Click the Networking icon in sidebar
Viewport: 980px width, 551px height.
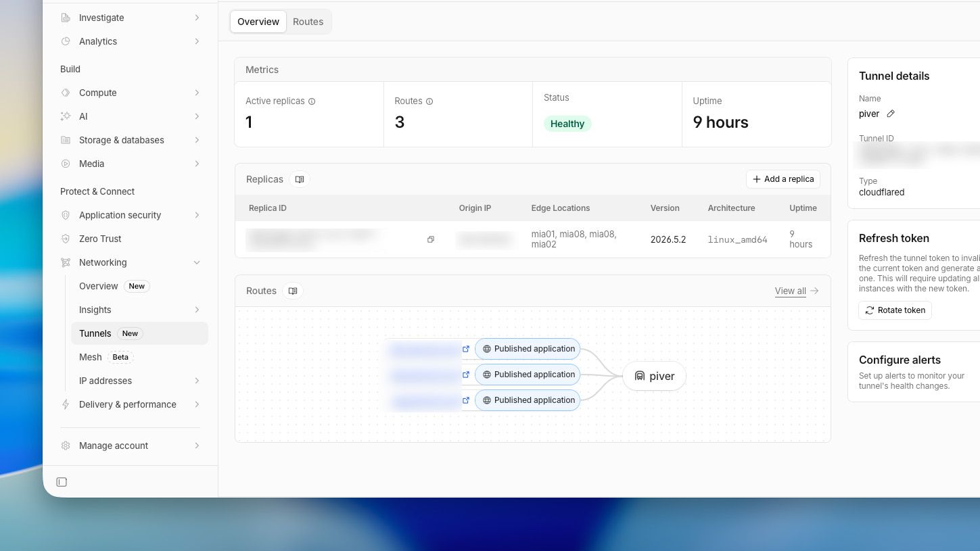pyautogui.click(x=66, y=262)
